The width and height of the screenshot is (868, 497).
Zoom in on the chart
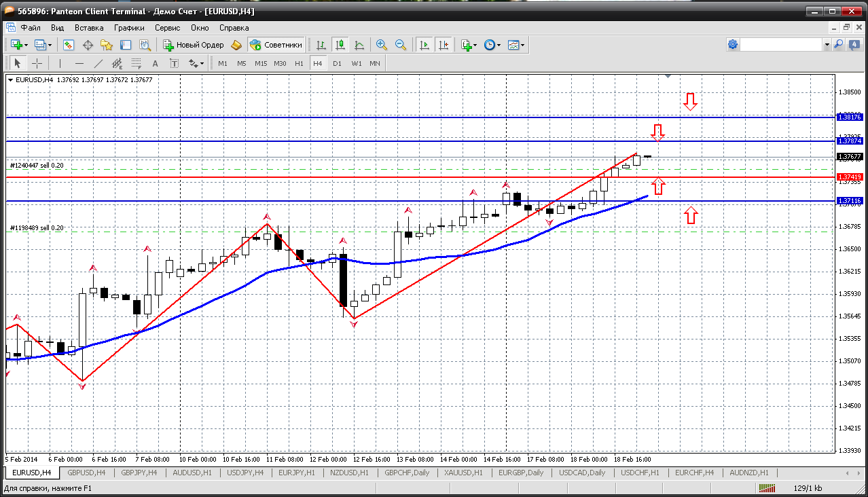point(382,45)
